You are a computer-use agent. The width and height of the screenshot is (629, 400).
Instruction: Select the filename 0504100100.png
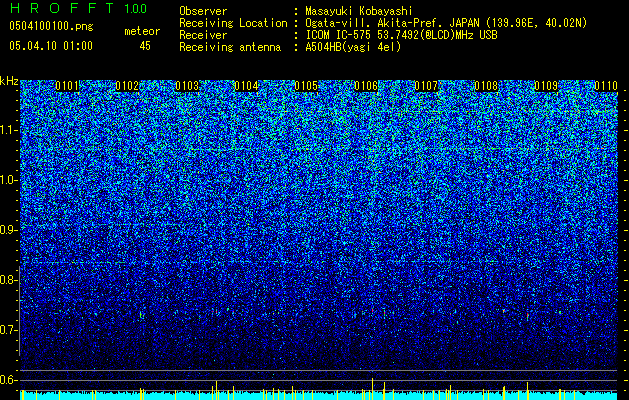[51, 27]
